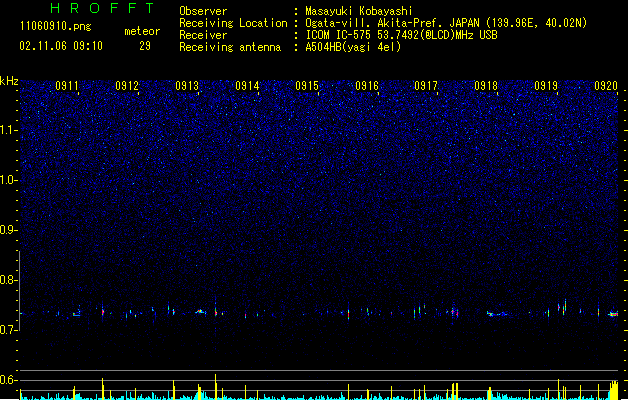Click the HROFFT title text

[103, 8]
